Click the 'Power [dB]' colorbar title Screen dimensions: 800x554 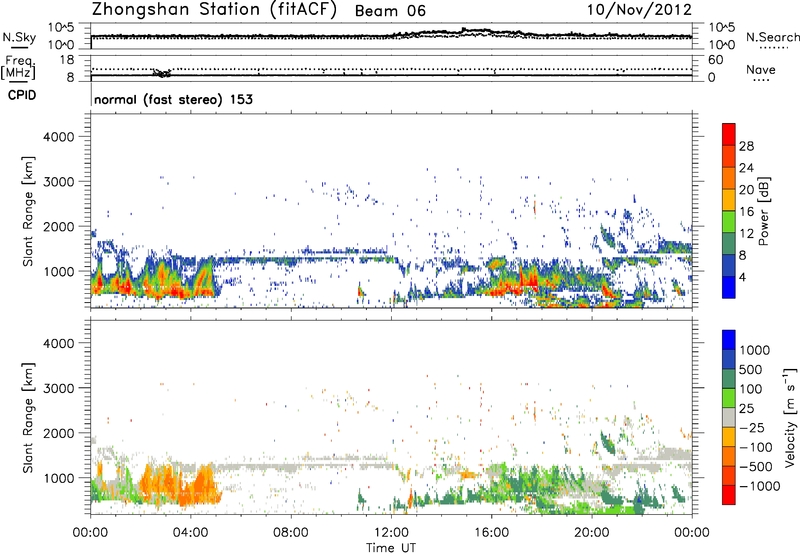click(763, 211)
